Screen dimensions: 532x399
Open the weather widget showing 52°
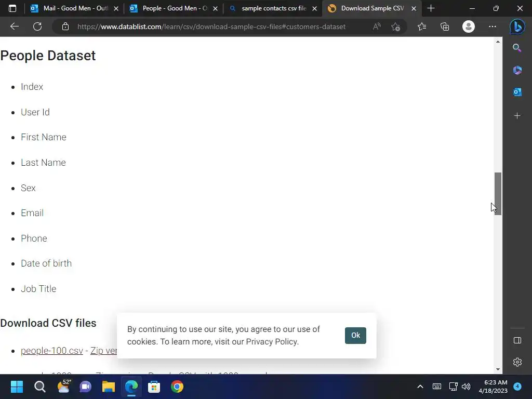click(63, 386)
